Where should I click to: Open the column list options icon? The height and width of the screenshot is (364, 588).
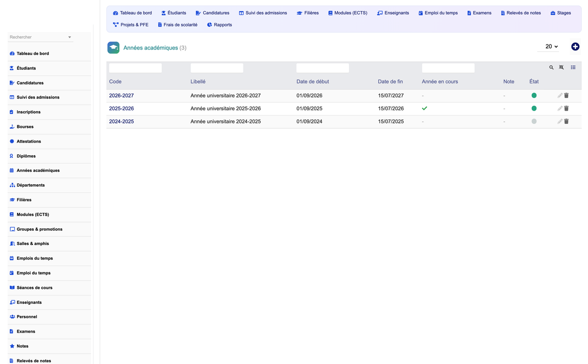click(573, 68)
